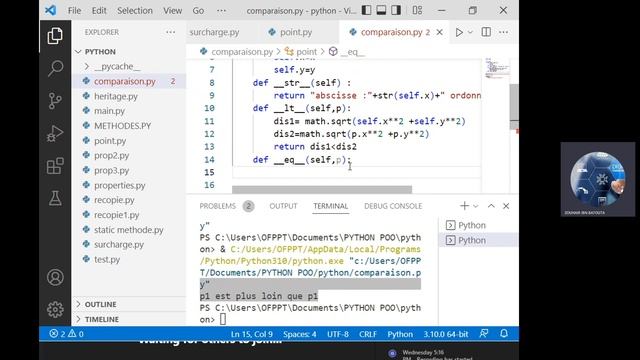Click point class in breadcrumb

click(307, 52)
